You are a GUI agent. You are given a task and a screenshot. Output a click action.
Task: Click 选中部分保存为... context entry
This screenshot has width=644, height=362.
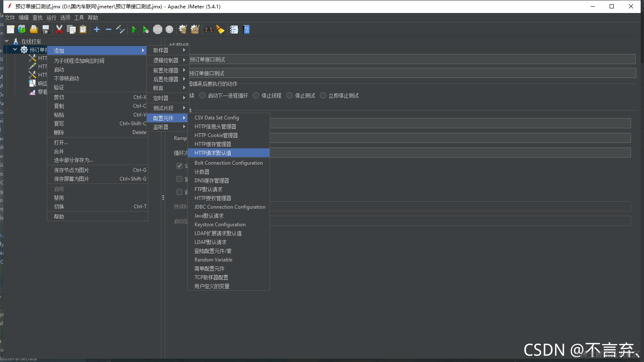coord(98,160)
